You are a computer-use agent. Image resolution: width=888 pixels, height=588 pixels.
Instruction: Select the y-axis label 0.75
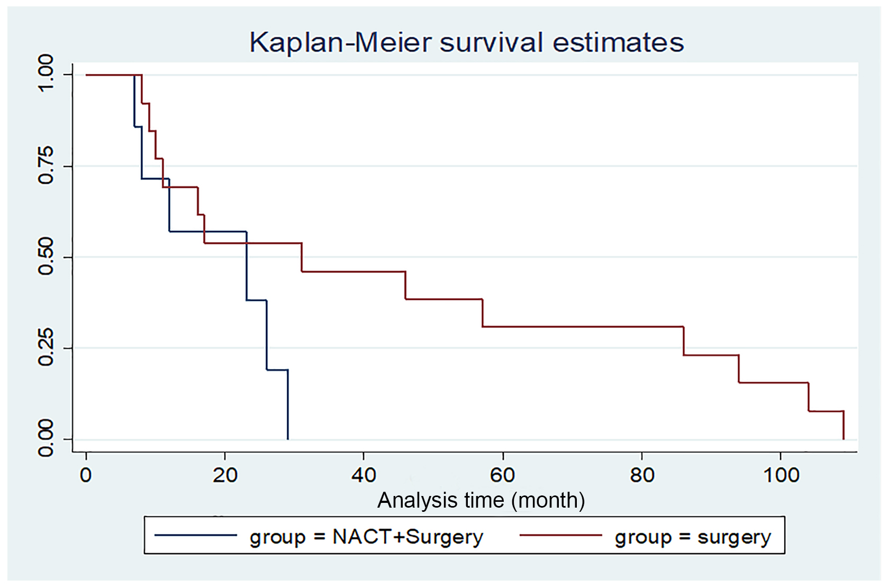[x=46, y=166]
